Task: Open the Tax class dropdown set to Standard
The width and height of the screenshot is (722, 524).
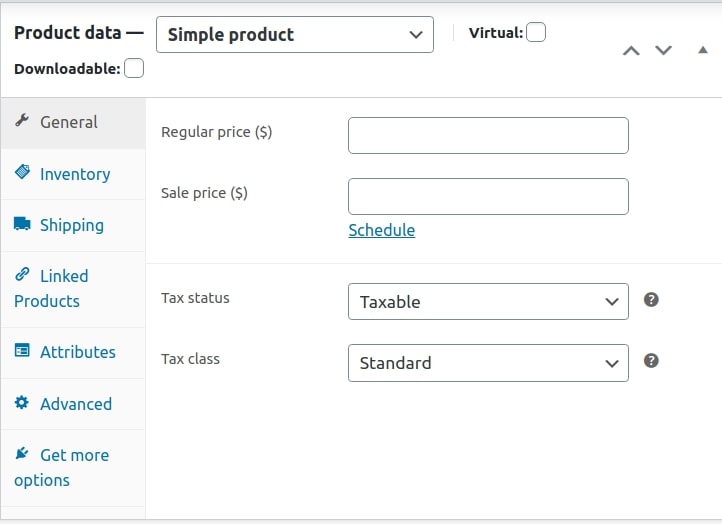Action: pyautogui.click(x=488, y=363)
